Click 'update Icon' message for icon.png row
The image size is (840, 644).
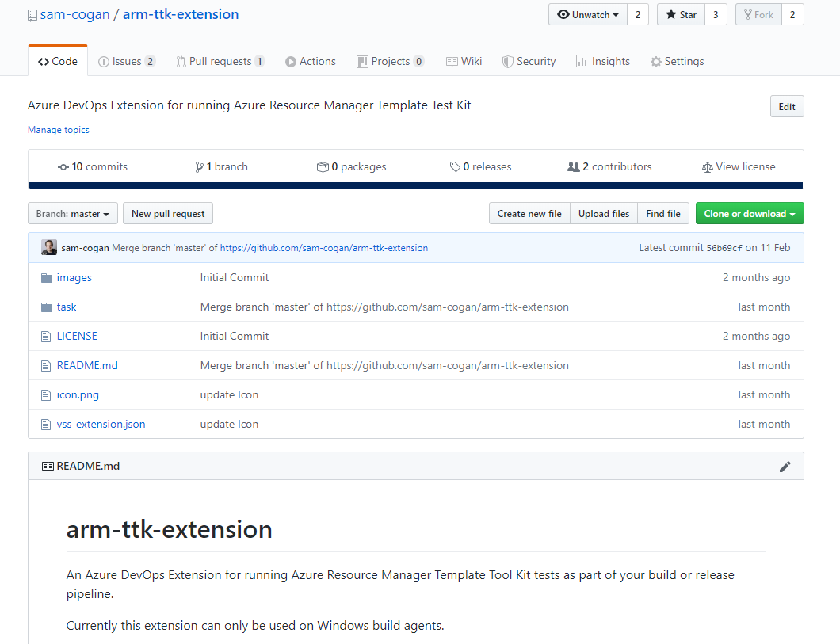click(229, 395)
